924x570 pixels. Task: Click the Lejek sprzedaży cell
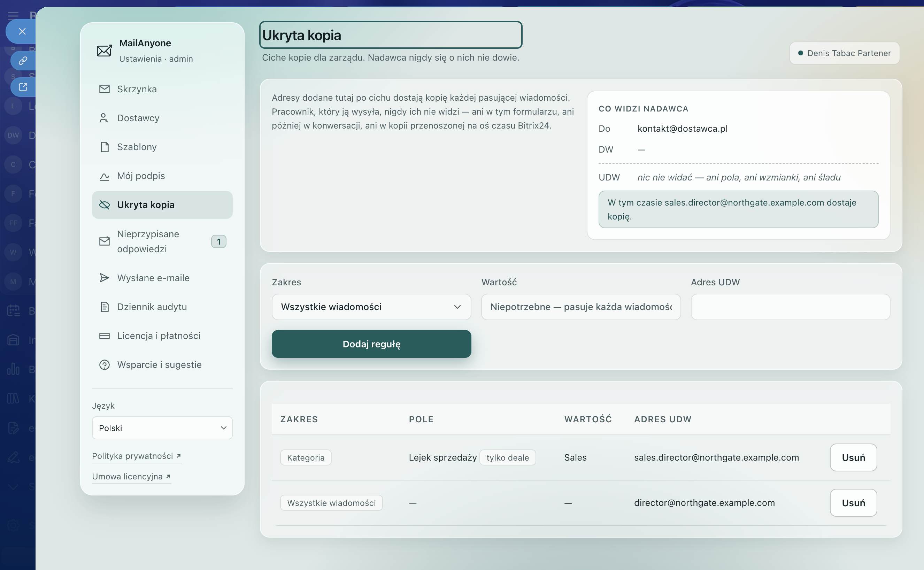coord(442,458)
